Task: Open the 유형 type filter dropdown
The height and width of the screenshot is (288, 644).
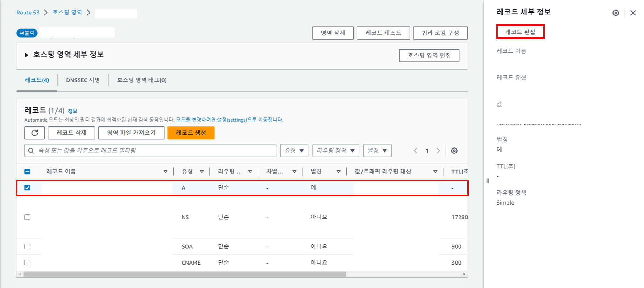Action: click(294, 151)
